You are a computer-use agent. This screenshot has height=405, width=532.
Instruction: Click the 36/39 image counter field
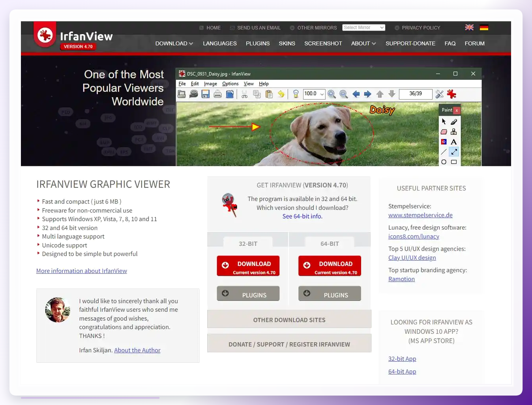coord(416,94)
